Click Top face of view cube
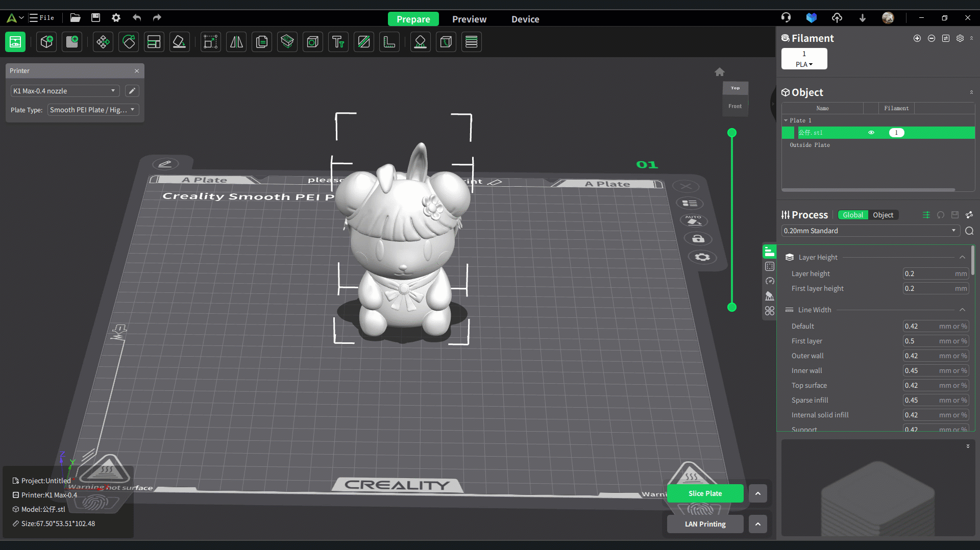 click(735, 88)
